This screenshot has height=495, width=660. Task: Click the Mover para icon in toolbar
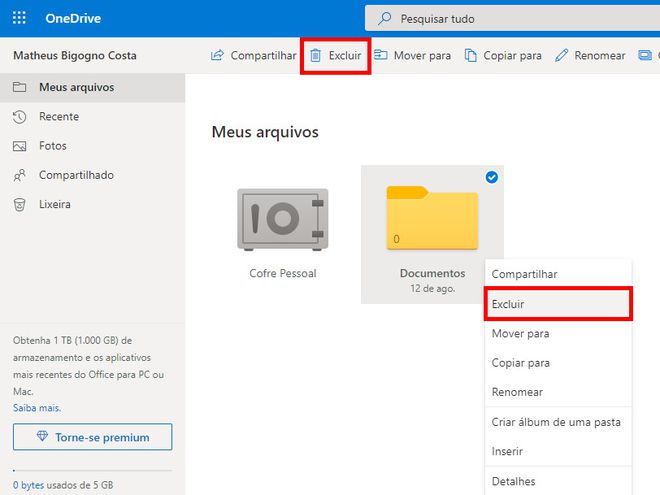(x=381, y=55)
